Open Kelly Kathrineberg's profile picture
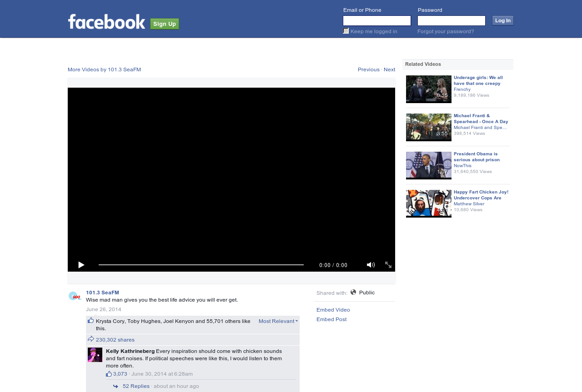The height and width of the screenshot is (392, 582). click(x=95, y=355)
